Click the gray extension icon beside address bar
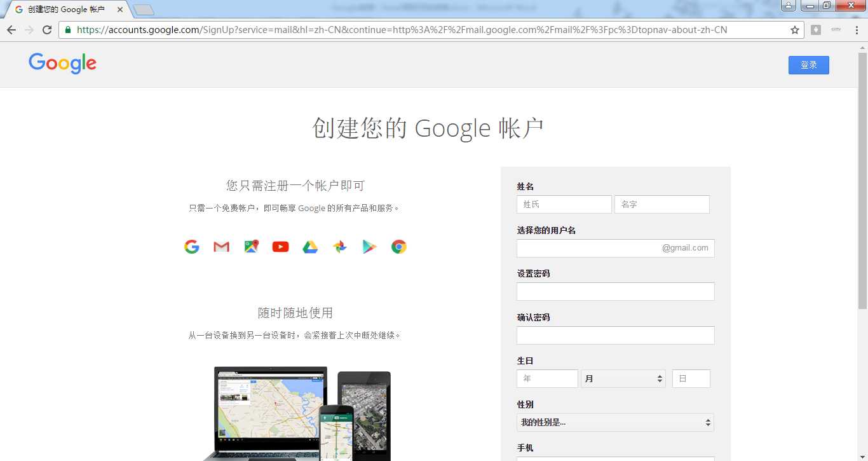 coord(816,30)
